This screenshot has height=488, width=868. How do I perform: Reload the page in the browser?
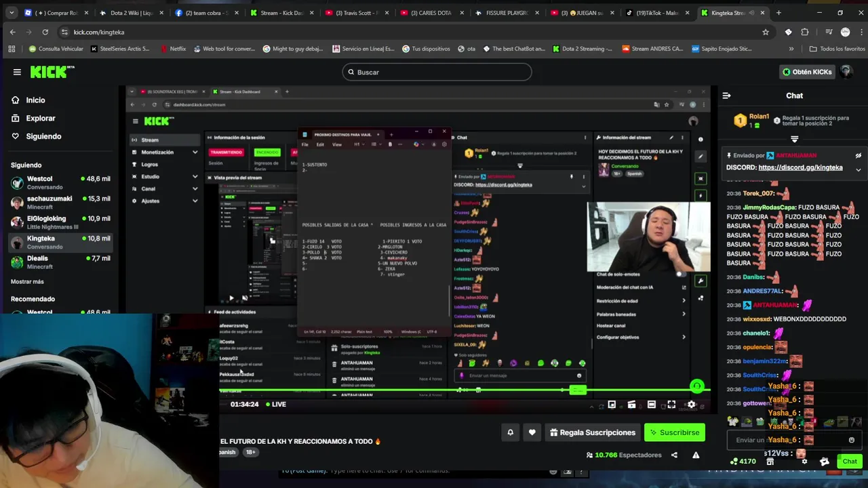point(45,32)
